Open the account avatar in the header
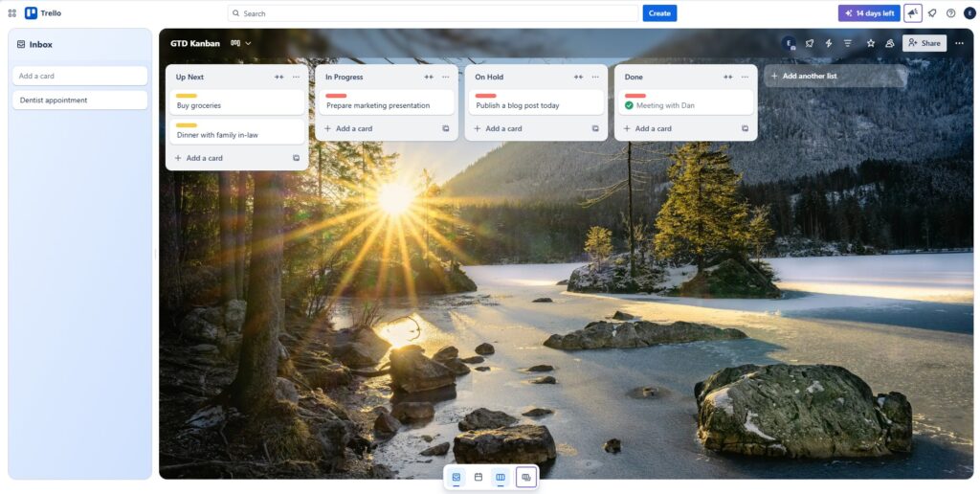980x494 pixels. 969,13
